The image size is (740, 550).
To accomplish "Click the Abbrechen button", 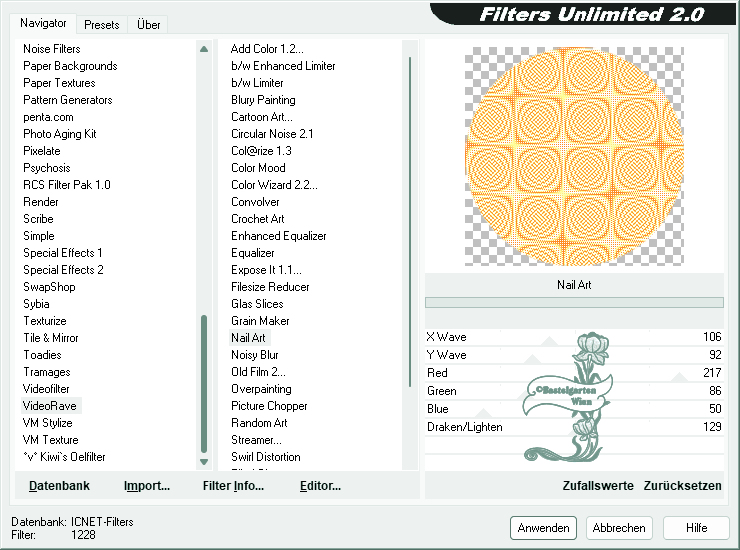I will click(x=619, y=528).
